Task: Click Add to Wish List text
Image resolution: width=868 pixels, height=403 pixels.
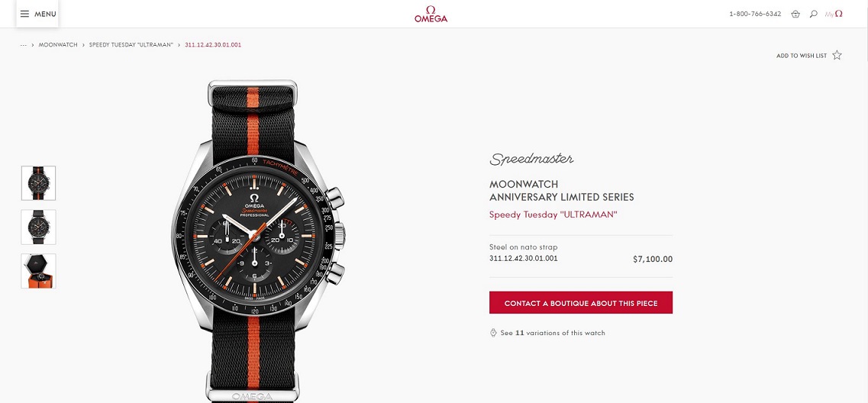Action: tap(801, 56)
